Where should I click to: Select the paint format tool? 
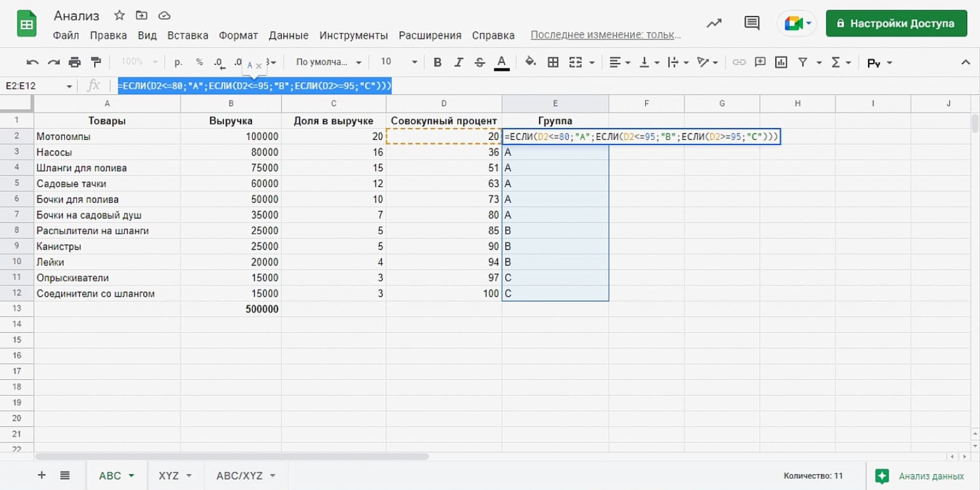pyautogui.click(x=96, y=62)
